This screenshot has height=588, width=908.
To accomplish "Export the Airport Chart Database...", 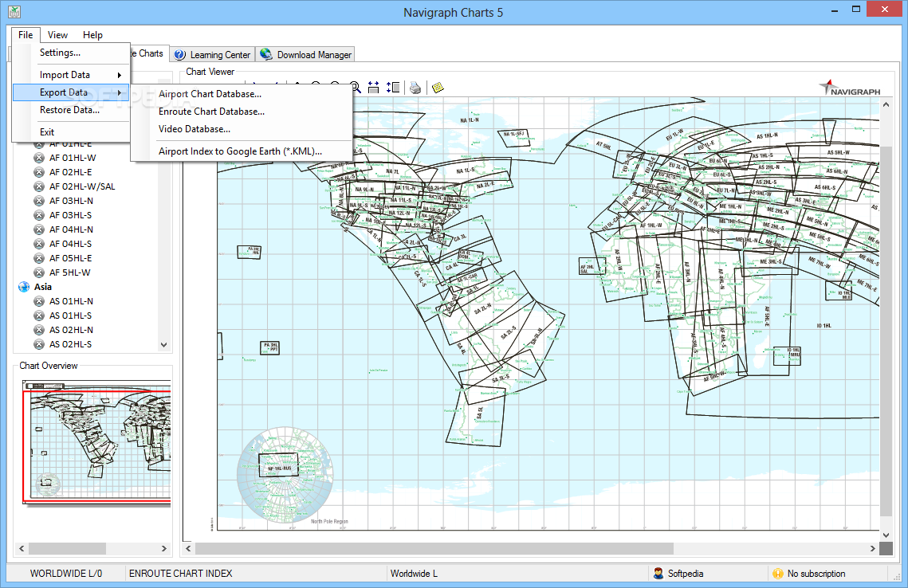I will click(242, 94).
